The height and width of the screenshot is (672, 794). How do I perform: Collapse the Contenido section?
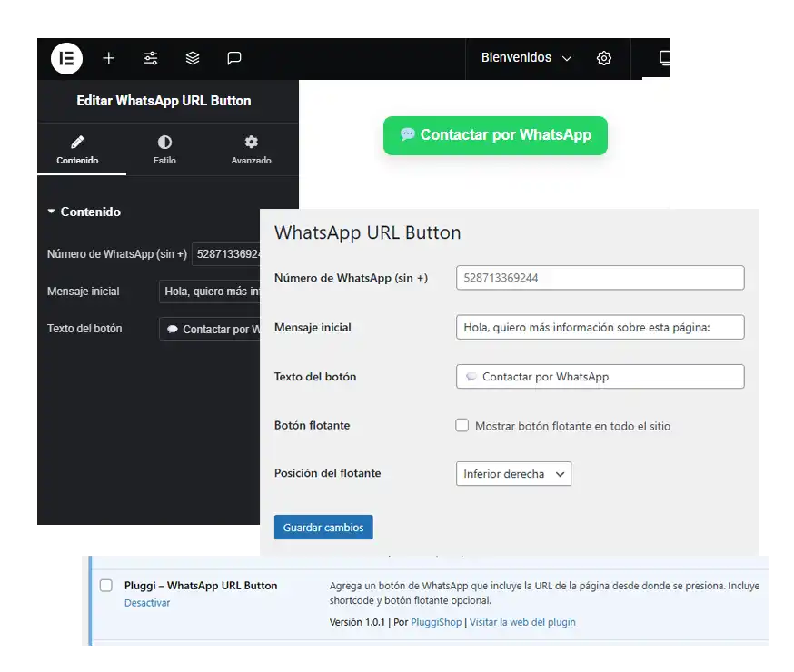tap(84, 212)
